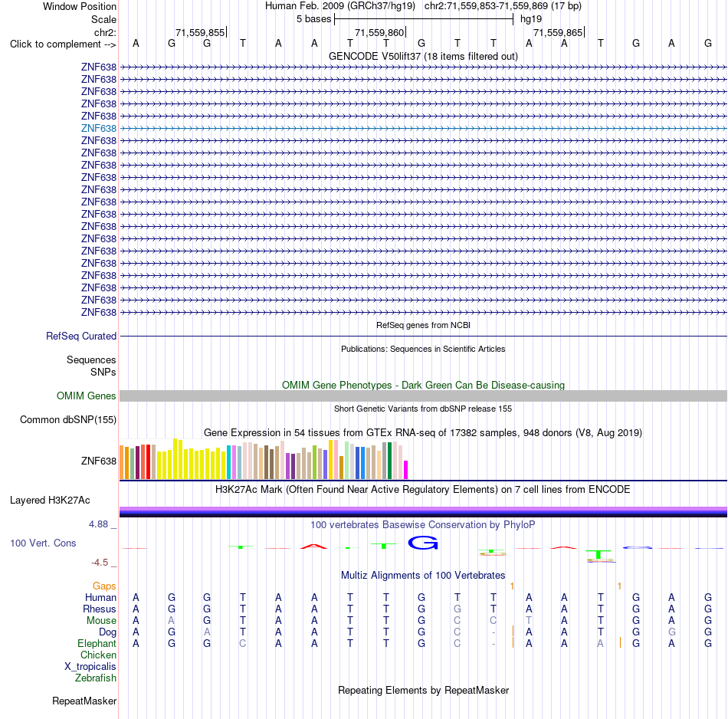The height and width of the screenshot is (719, 728).
Task: Select the Rhesus species label
Action: click(100, 609)
